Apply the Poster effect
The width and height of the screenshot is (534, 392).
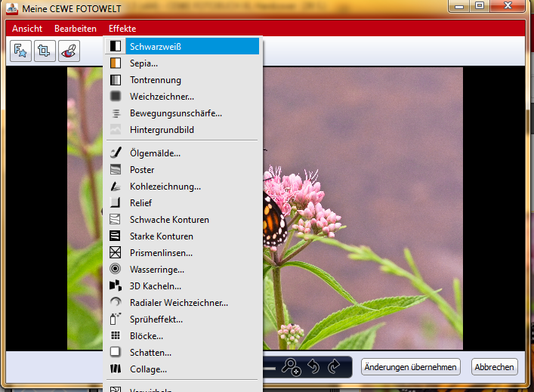(182, 170)
